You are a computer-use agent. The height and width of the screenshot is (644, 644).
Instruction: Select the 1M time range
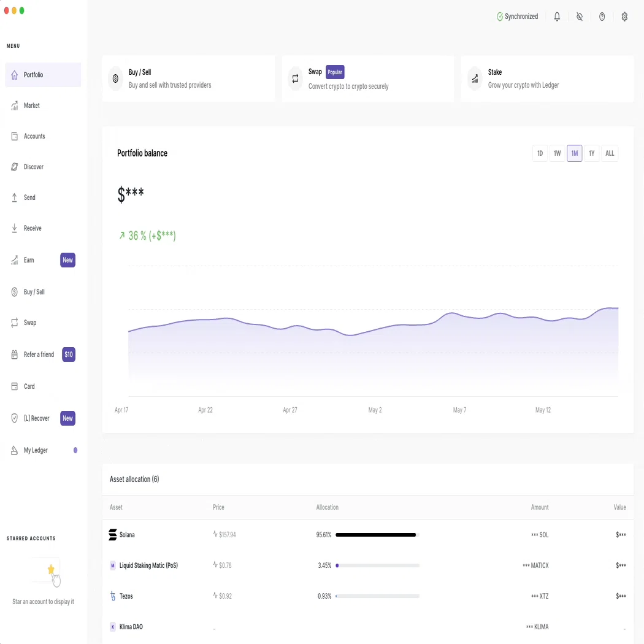click(x=575, y=153)
